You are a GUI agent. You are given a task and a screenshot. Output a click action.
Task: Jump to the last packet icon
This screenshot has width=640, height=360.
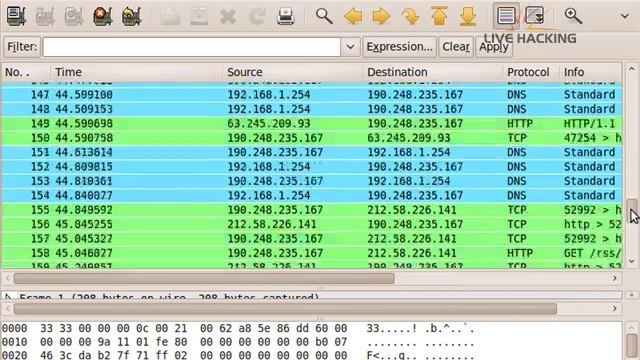(x=468, y=16)
